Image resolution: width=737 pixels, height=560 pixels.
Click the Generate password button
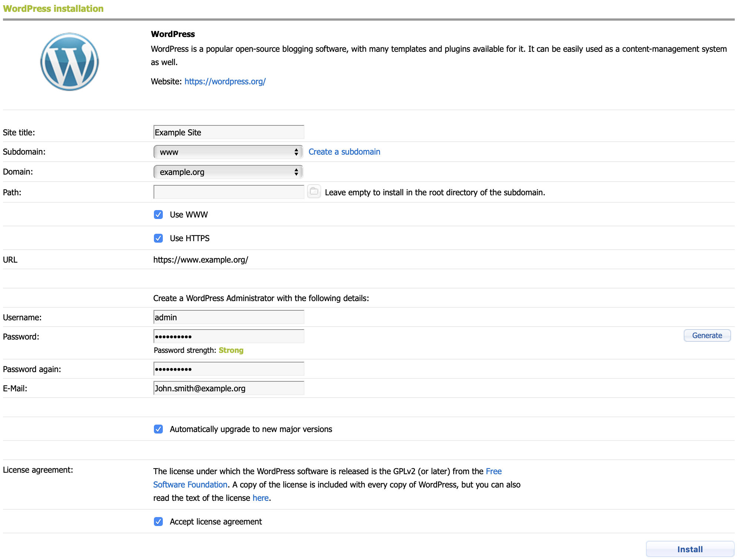pyautogui.click(x=707, y=335)
